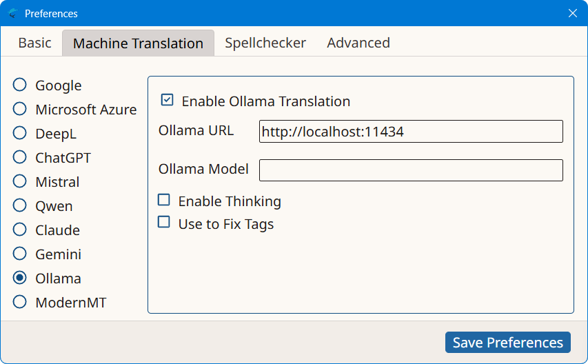
Task: Pick the Mistral radio button
Action: point(19,181)
